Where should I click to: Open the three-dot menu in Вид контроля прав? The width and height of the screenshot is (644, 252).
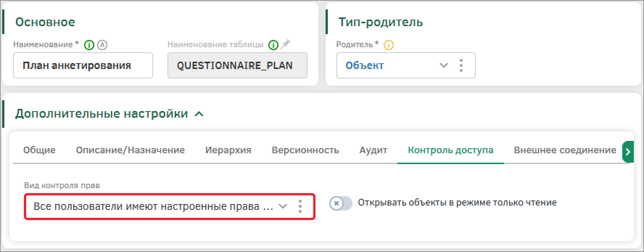300,206
